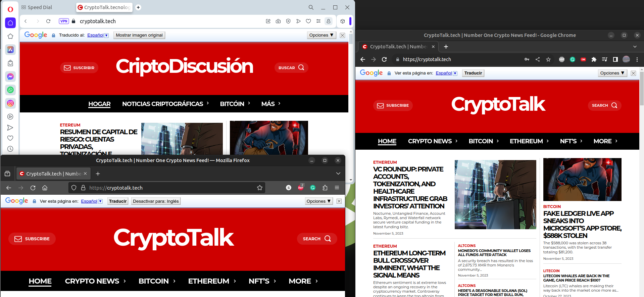Viewport: 644px width, 297px height.
Task: Click BUSCAR search button in Opera page
Action: tap(291, 68)
